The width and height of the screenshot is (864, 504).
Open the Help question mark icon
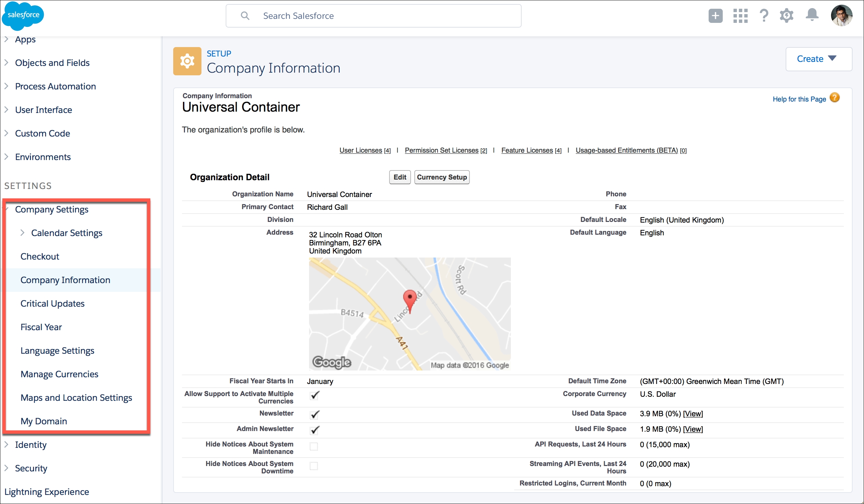point(764,16)
